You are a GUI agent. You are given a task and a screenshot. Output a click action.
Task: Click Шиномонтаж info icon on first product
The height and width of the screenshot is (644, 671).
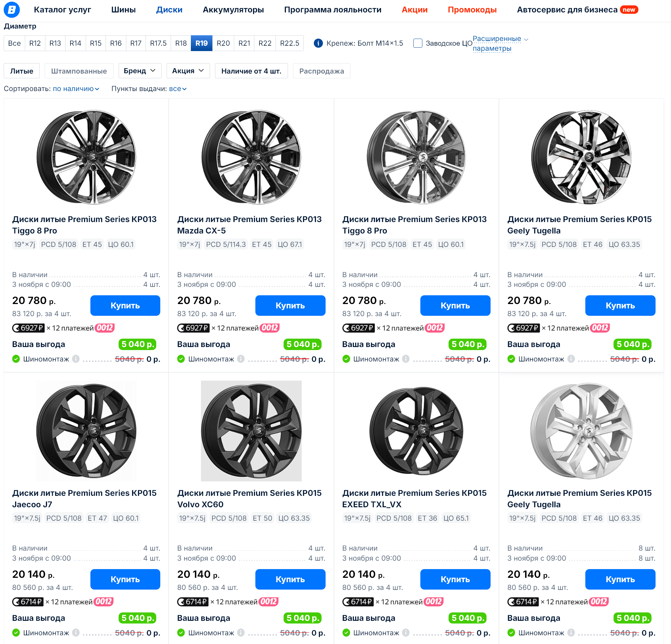click(x=76, y=359)
